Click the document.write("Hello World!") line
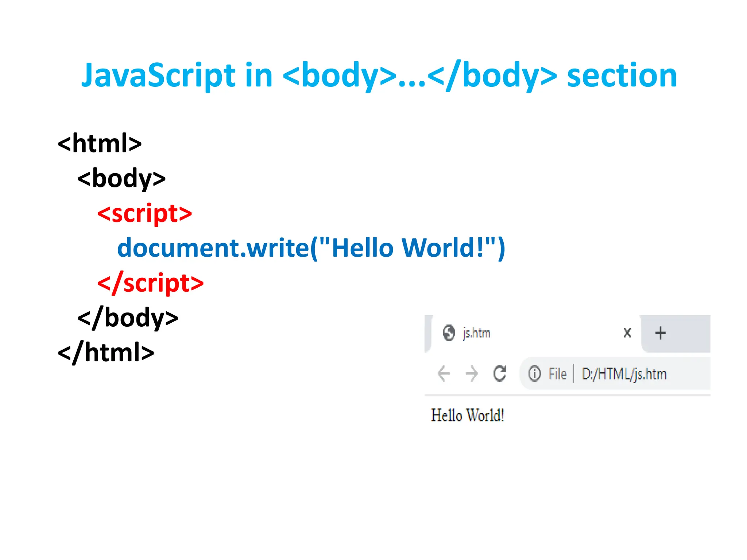 (311, 248)
